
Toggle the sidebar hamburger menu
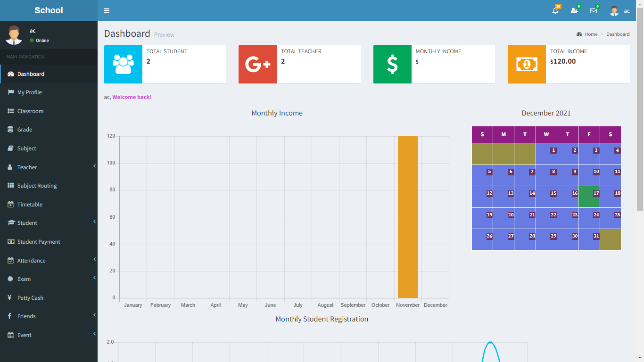click(107, 10)
